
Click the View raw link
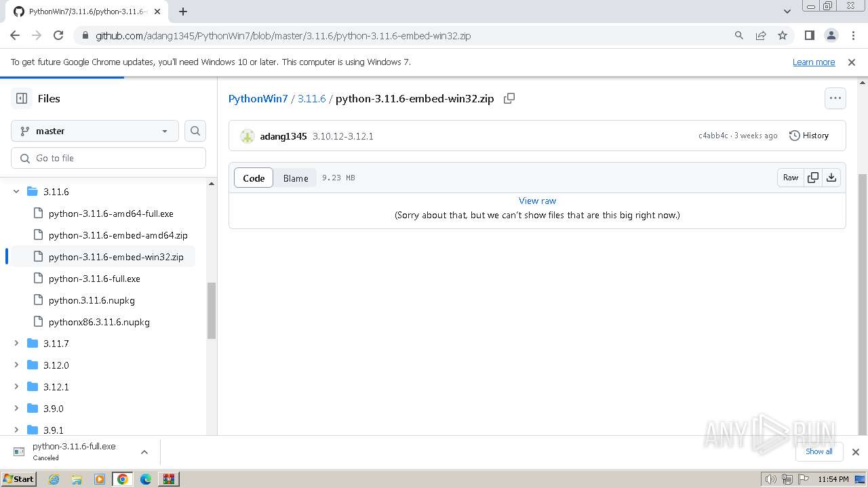tap(537, 201)
